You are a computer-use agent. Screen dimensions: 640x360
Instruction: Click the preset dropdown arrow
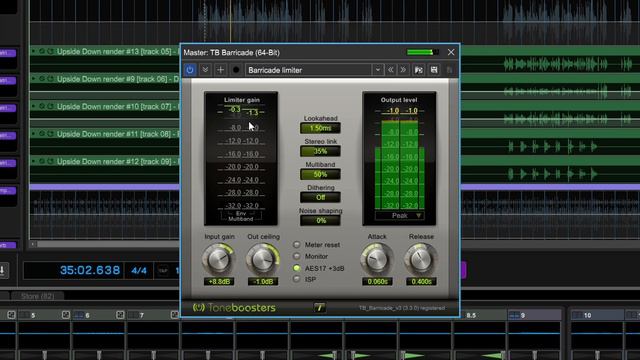(x=378, y=70)
